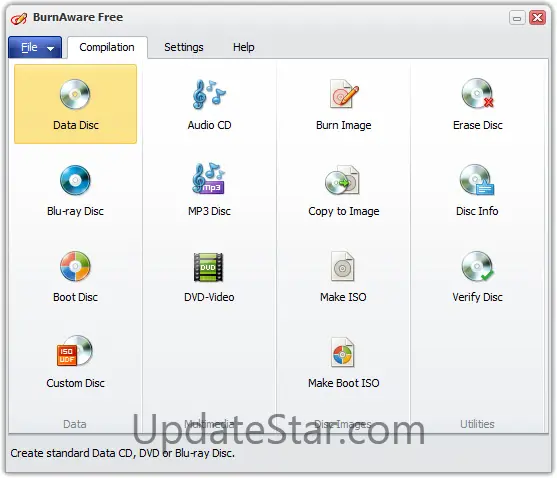The height and width of the screenshot is (478, 557).
Task: Click the 'Data' category label
Action: pyautogui.click(x=75, y=424)
